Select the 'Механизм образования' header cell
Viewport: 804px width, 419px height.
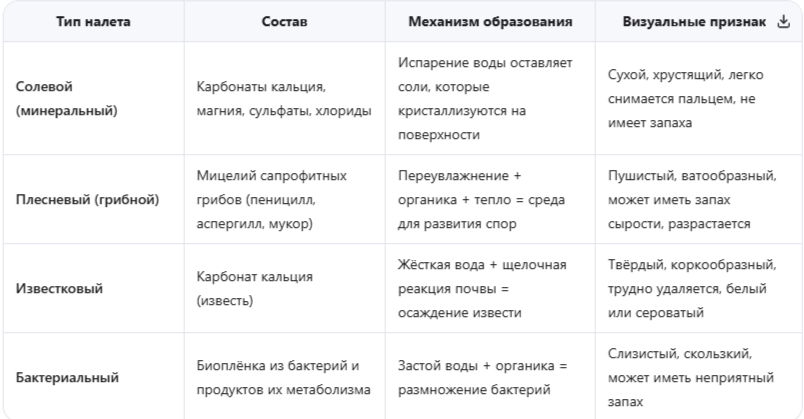[x=490, y=22]
